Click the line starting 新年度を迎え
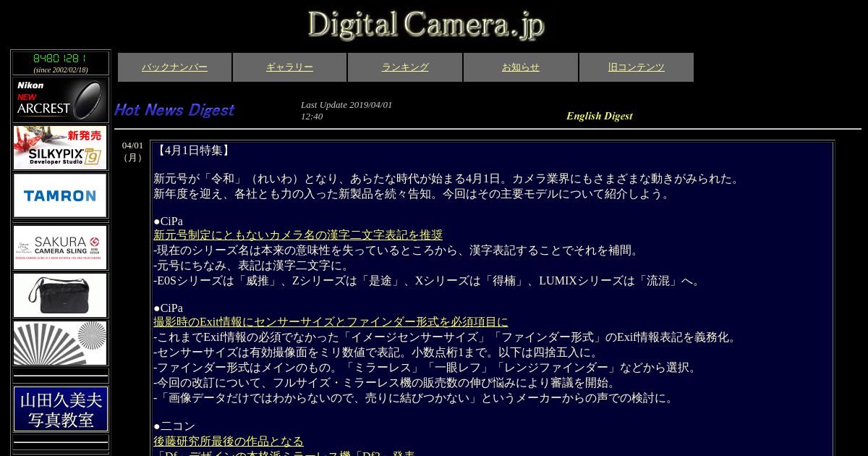Image resolution: width=868 pixels, height=456 pixels. 413,194
